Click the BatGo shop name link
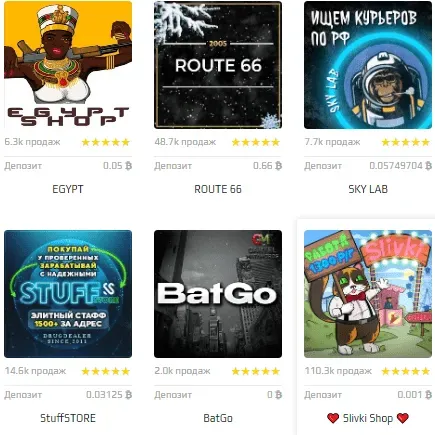This screenshot has height=435, width=435. 218,418
